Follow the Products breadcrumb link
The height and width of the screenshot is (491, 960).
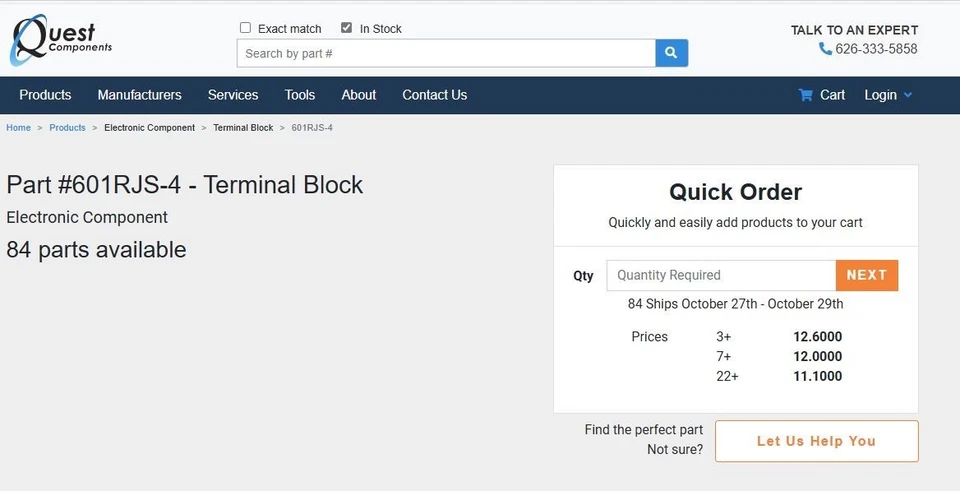[x=68, y=128]
